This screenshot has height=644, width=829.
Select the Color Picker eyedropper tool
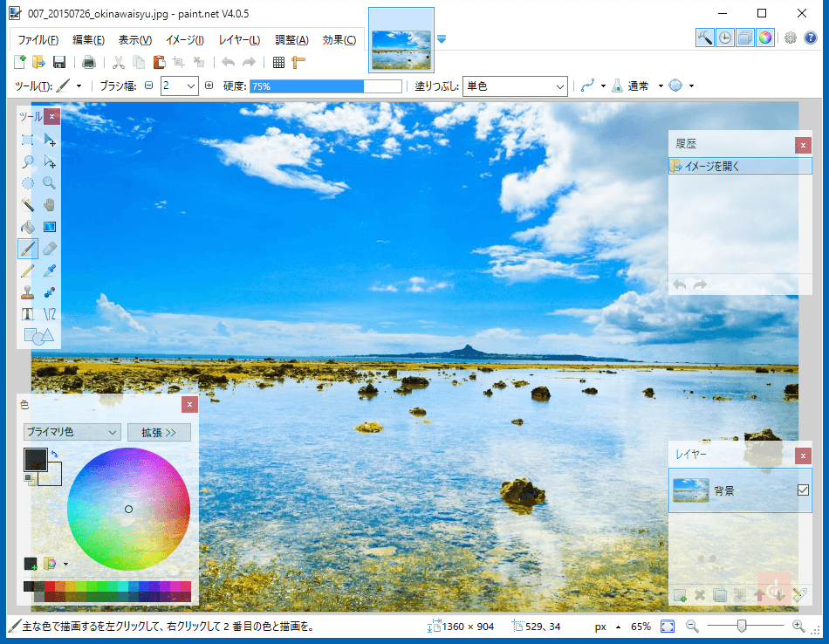(x=50, y=271)
